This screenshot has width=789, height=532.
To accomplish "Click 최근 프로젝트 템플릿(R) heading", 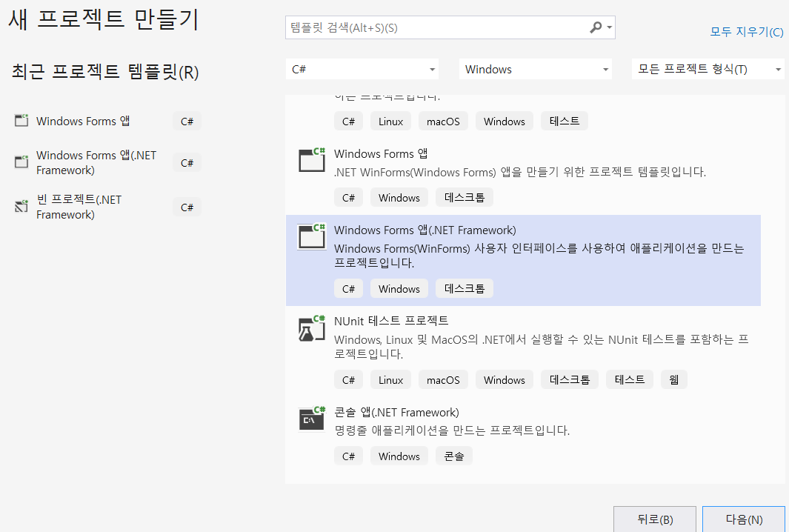I will point(105,72).
